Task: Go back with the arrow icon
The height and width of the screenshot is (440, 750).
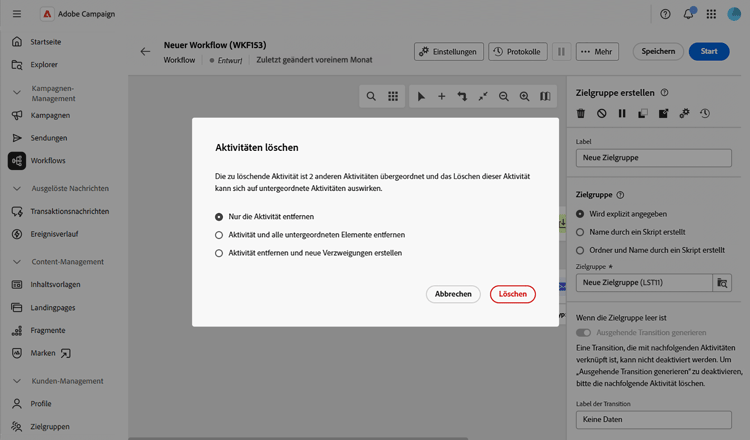Action: (145, 52)
